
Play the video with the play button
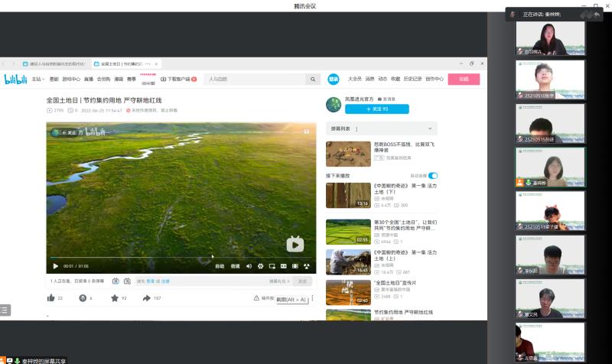55,266
